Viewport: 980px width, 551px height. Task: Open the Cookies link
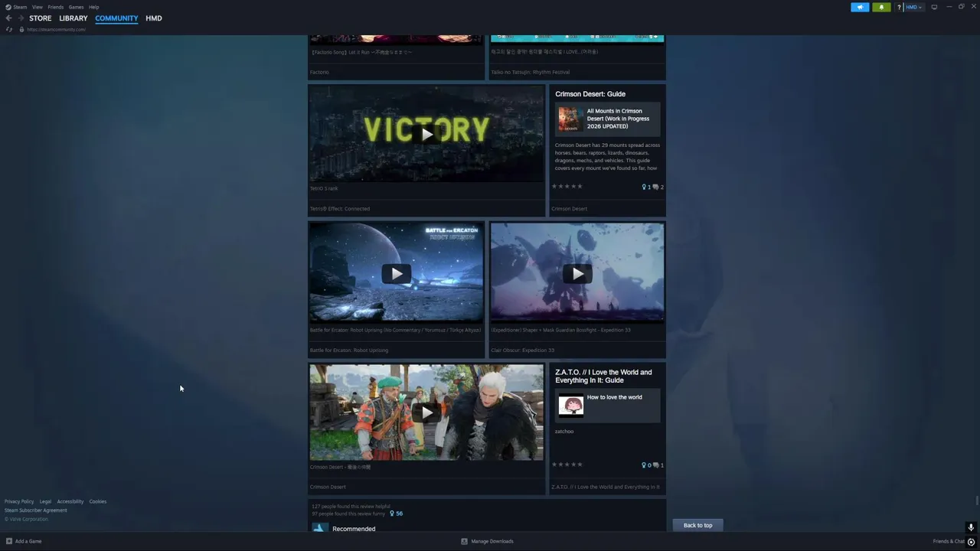coord(98,501)
